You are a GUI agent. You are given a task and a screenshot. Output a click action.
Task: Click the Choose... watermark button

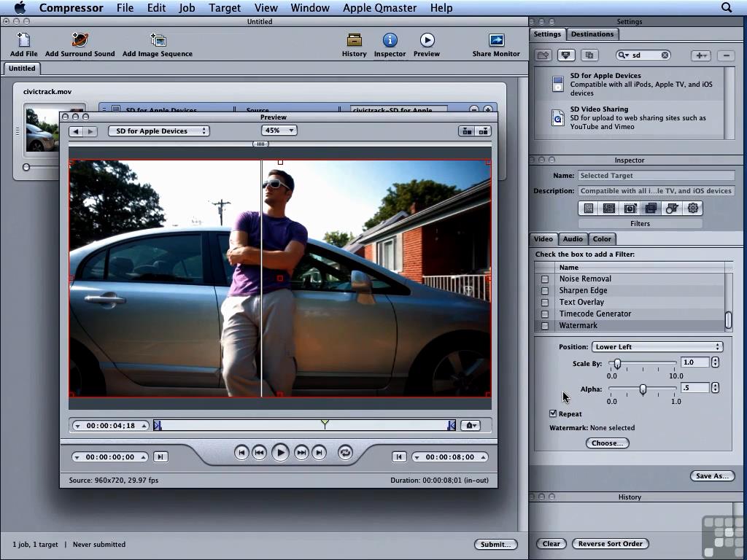point(607,443)
